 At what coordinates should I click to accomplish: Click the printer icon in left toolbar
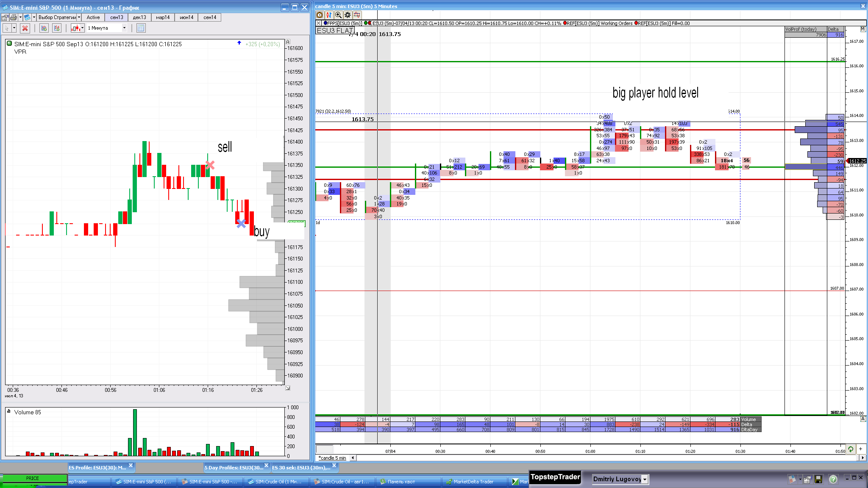point(14,17)
